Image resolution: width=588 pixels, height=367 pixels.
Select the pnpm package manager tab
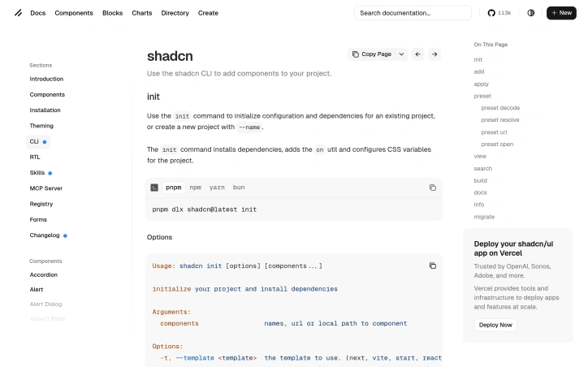point(174,188)
